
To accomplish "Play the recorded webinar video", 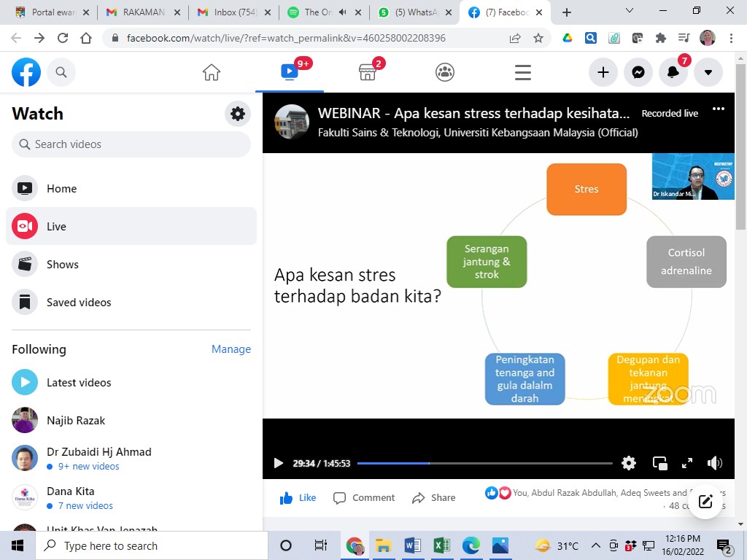I will (x=278, y=463).
